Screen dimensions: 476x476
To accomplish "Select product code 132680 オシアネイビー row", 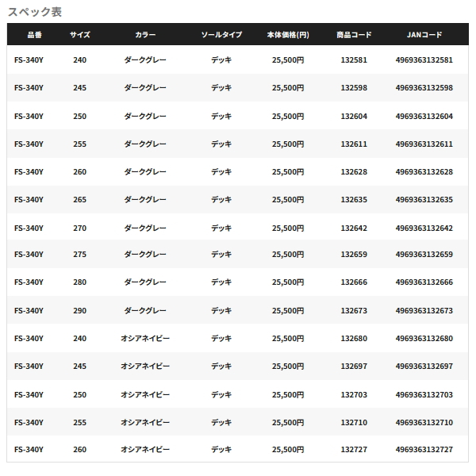I will [x=354, y=339].
